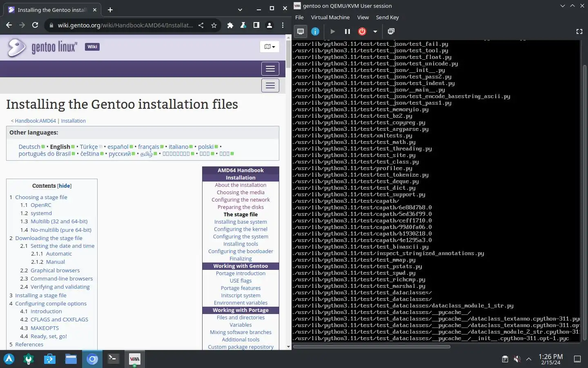
Task: Open Portage introduction page
Action: [x=241, y=274]
